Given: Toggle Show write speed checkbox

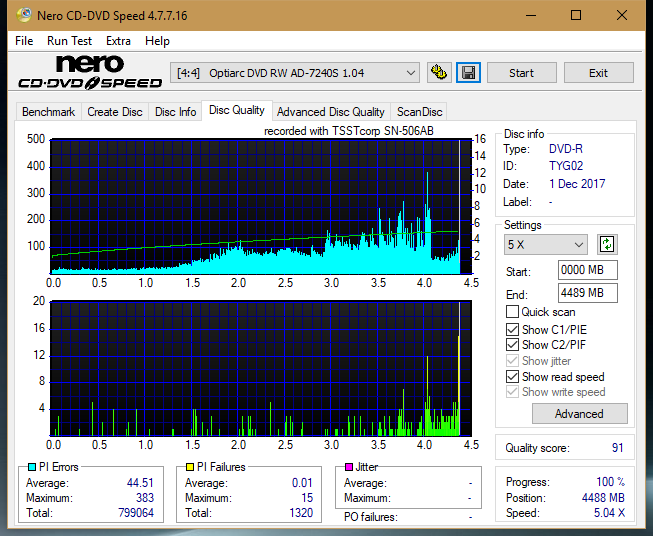Looking at the screenshot, I should coord(512,392).
